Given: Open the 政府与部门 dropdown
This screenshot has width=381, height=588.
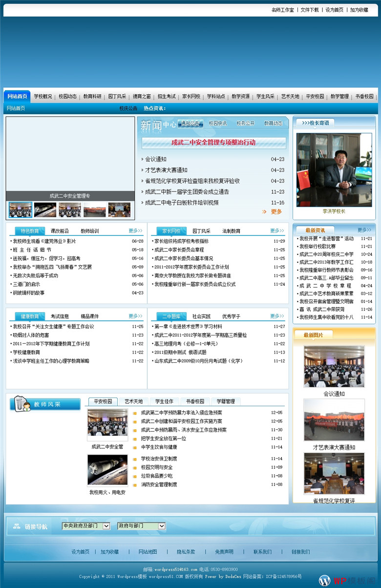Looking at the screenshot, I should click(x=142, y=526).
